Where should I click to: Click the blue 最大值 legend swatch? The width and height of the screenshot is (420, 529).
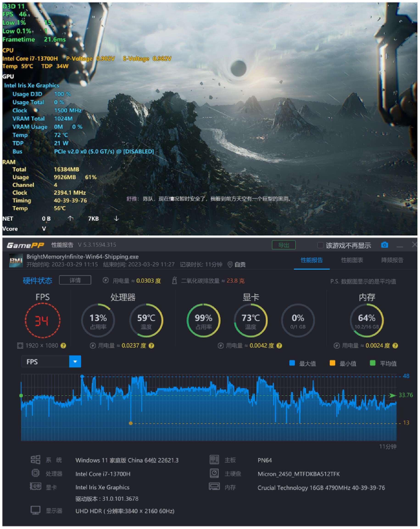(x=292, y=363)
